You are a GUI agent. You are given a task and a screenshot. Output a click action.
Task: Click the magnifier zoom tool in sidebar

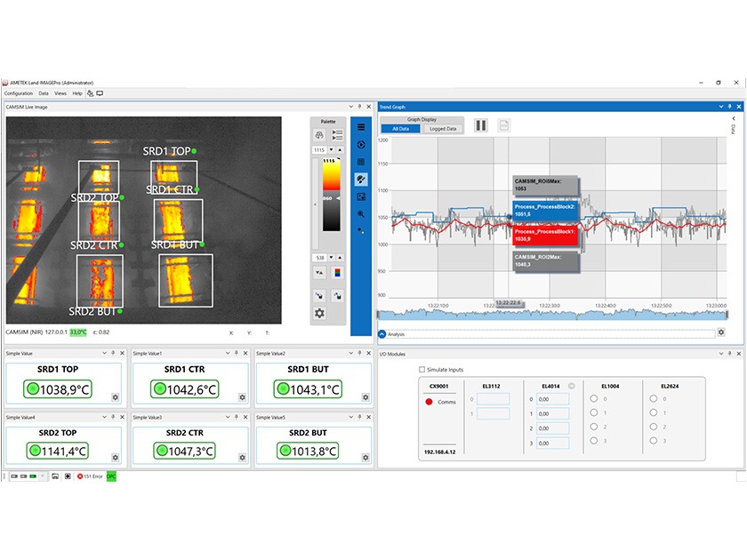[361, 213]
